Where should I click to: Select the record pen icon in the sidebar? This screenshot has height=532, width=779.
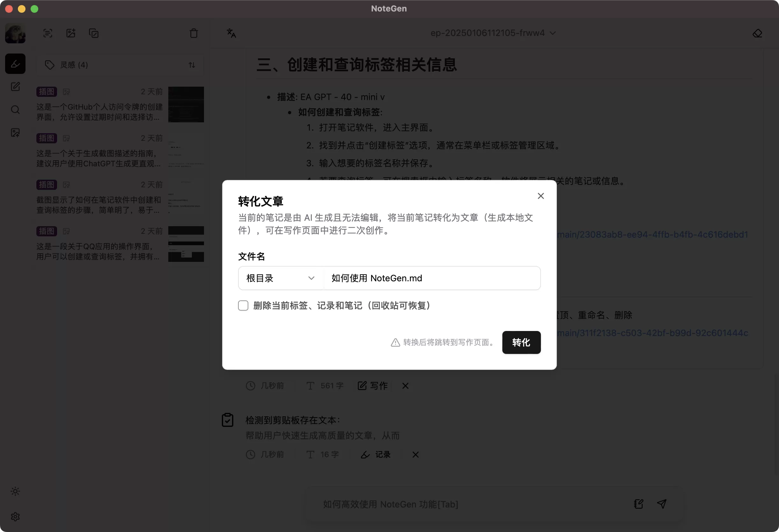click(x=15, y=63)
